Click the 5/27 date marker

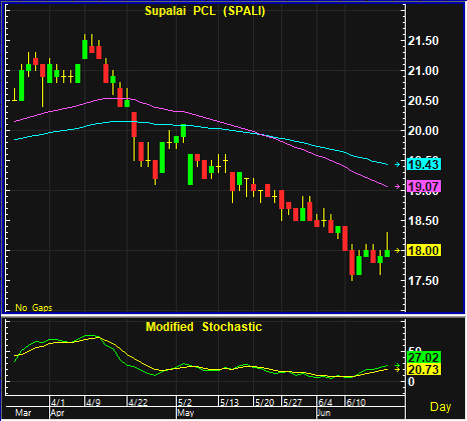tap(293, 402)
